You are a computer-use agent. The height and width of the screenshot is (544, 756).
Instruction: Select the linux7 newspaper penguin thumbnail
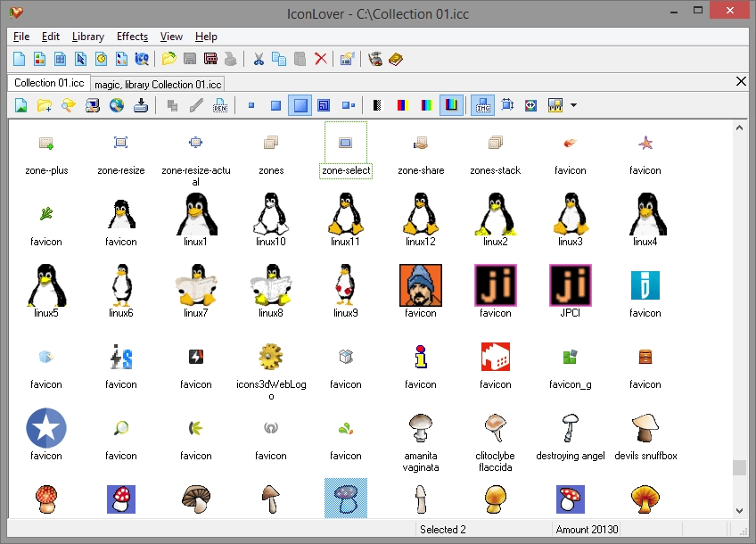[x=196, y=285]
